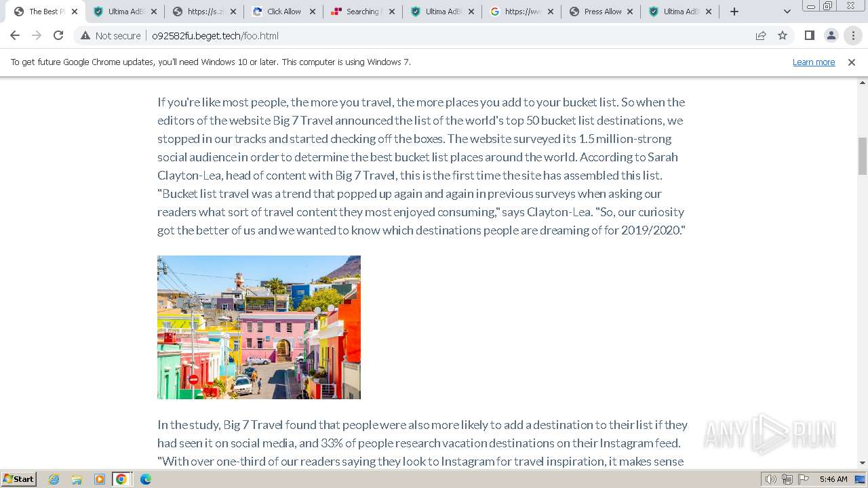Open the Chrome three-dot menu

pos(853,36)
